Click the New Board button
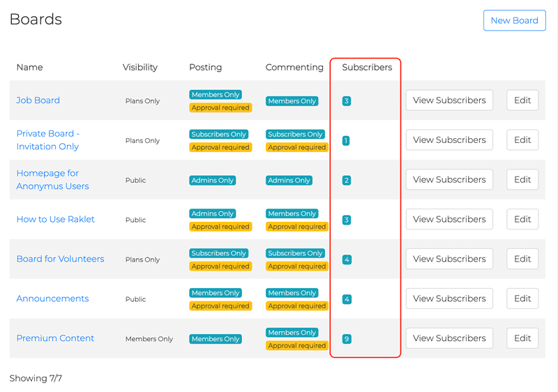This screenshot has height=392, width=558. click(514, 20)
